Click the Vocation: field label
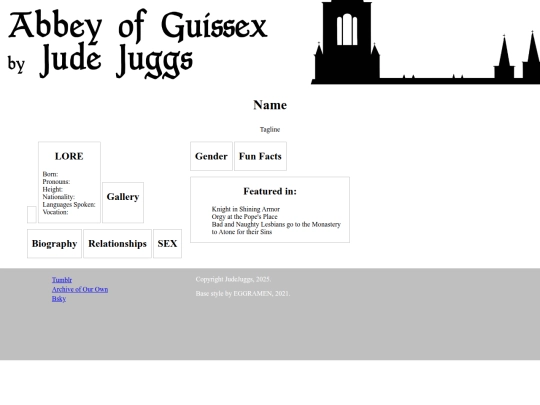Screen dimensions: 540x405 pos(55,212)
